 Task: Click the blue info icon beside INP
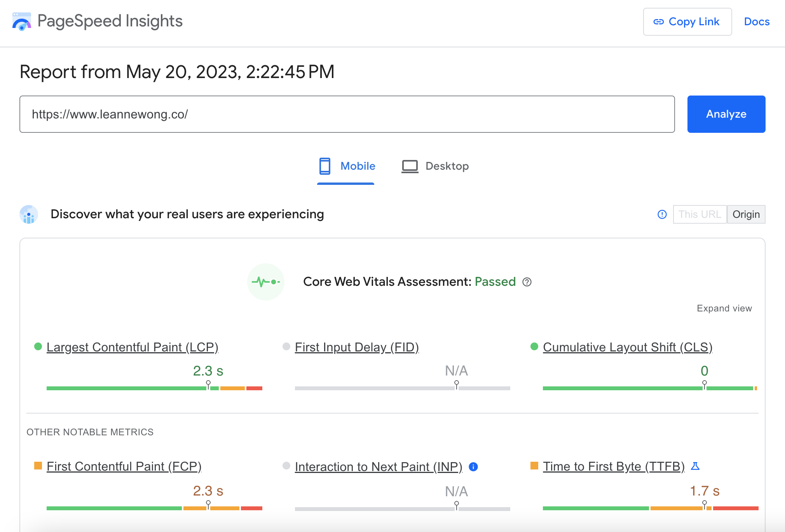coord(473,467)
